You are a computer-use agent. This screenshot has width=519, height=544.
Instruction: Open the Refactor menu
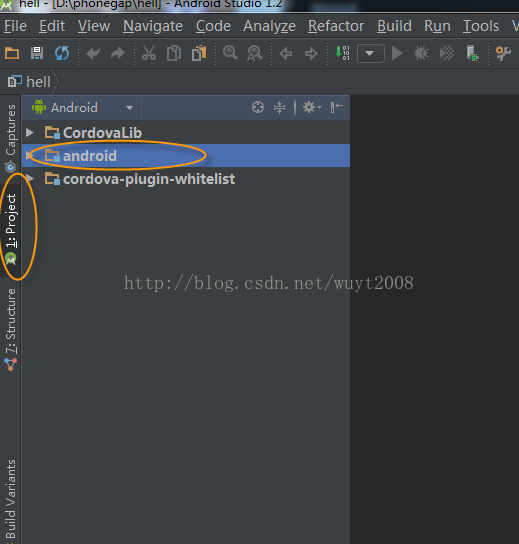[336, 26]
